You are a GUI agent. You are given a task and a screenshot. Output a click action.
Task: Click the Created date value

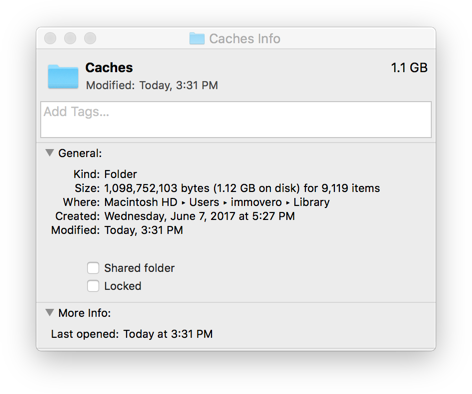click(x=199, y=216)
